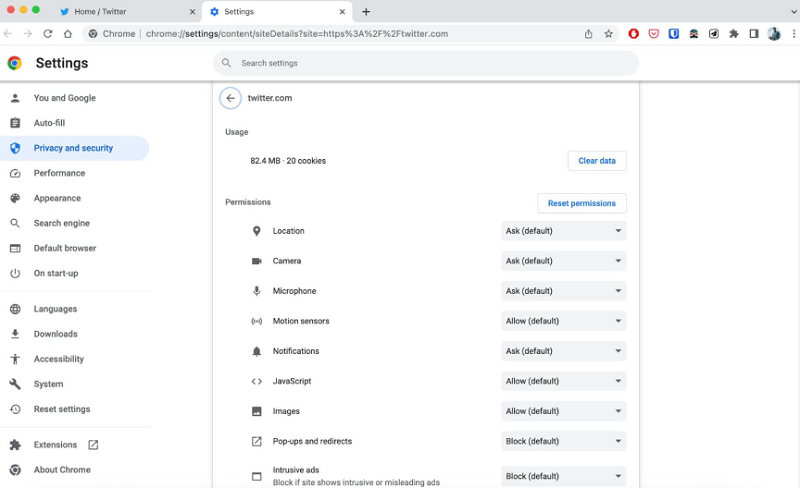Click the address bar URL

tap(297, 34)
